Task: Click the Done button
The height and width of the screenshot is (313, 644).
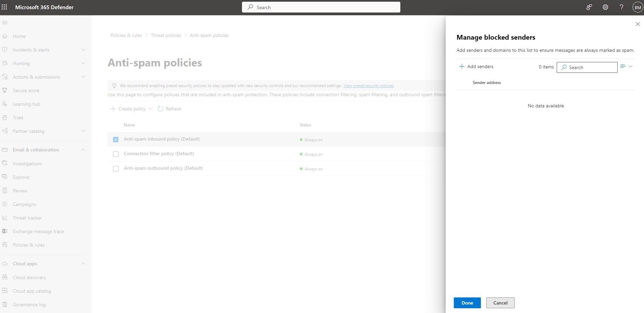Action: (467, 303)
